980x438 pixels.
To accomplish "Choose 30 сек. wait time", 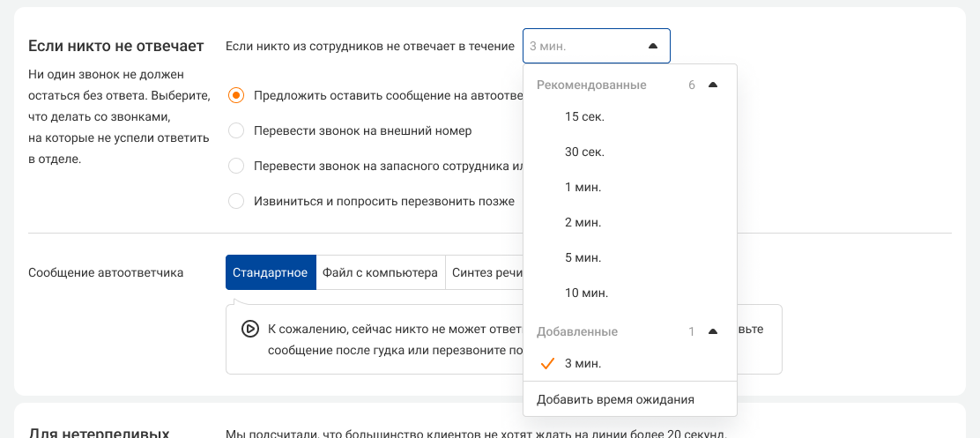I will (x=584, y=152).
